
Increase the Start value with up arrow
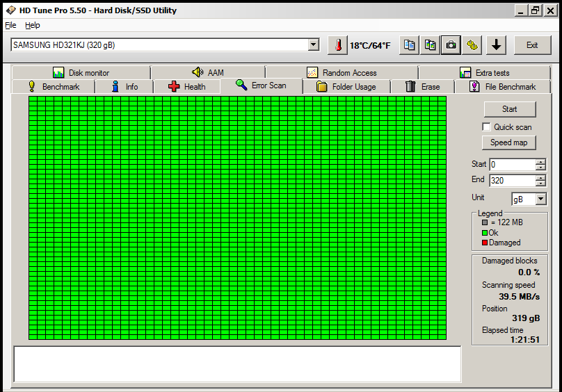pyautogui.click(x=540, y=162)
